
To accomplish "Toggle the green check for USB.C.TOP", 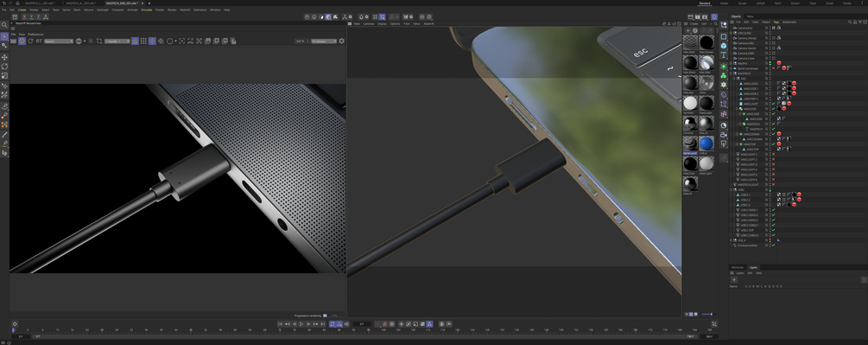I will coord(773,230).
